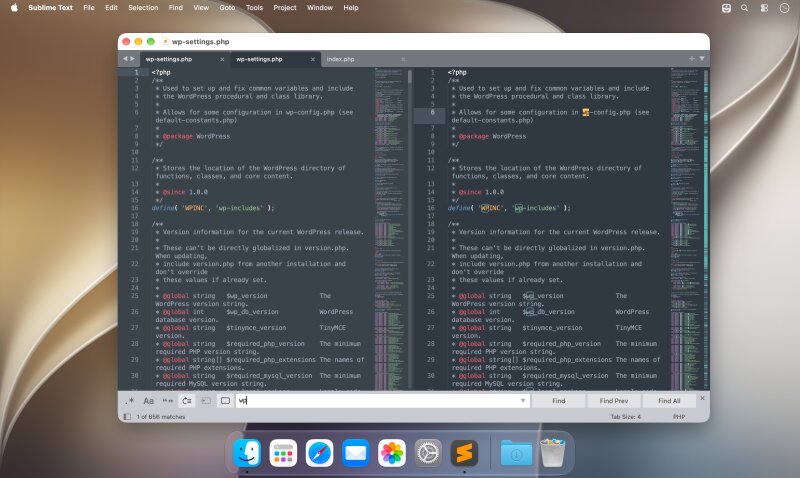Open the Tab Size: 4 selector
The height and width of the screenshot is (478, 800).
(626, 417)
